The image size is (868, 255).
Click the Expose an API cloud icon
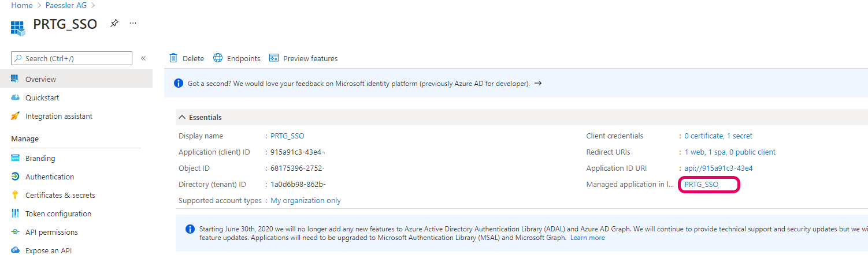[16, 250]
